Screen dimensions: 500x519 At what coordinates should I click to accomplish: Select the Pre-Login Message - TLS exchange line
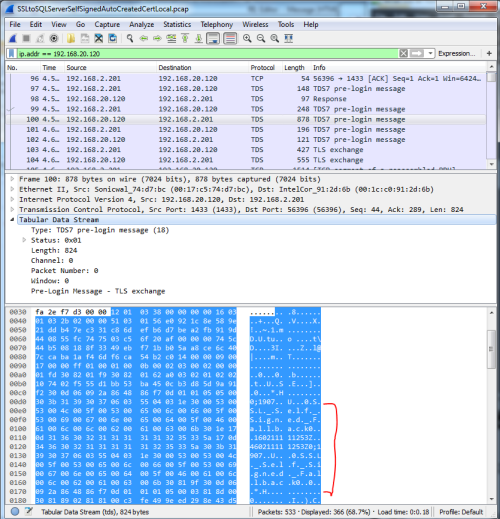pos(98,291)
